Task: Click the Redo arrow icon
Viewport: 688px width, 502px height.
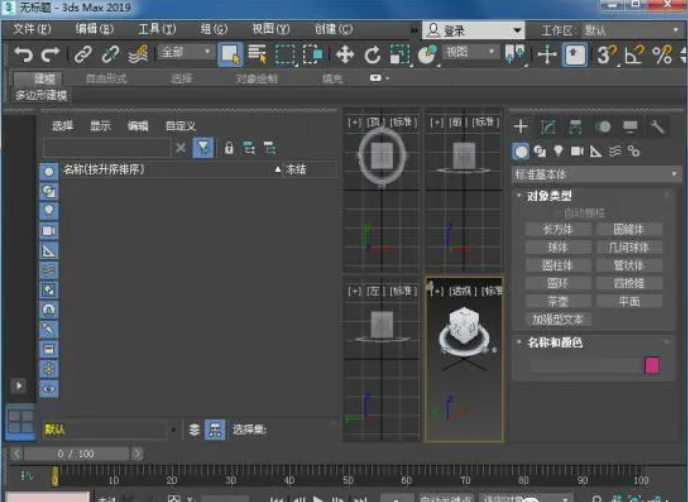Action: click(50, 54)
